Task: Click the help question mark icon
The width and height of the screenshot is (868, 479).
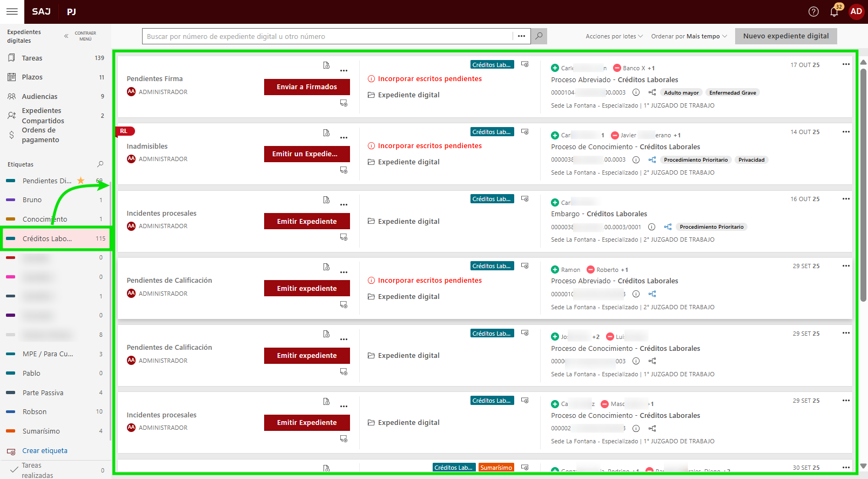Action: [x=813, y=12]
